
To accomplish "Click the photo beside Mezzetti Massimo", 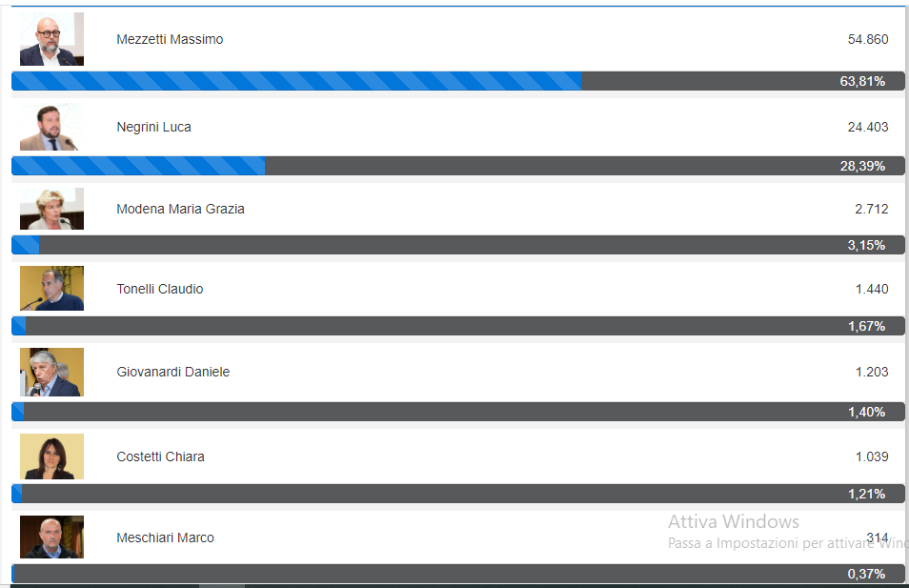I will click(51, 39).
